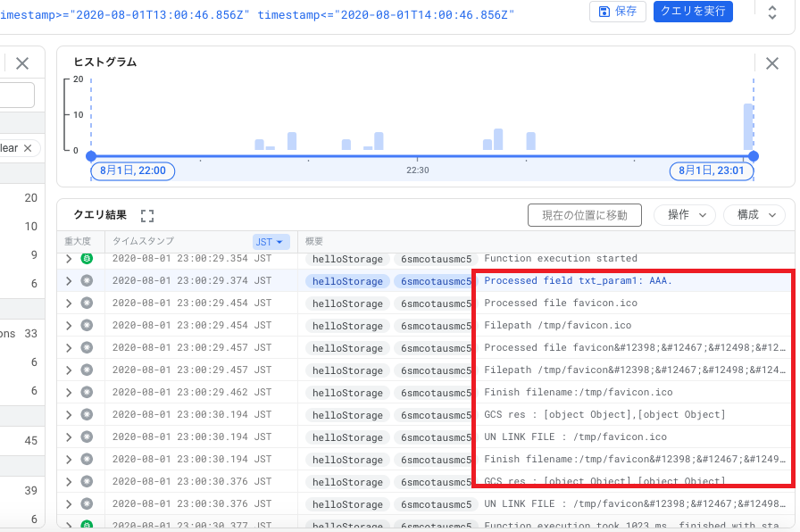Open the 操作 dropdown menu
Viewport: 800px width, 532px height.
(685, 214)
